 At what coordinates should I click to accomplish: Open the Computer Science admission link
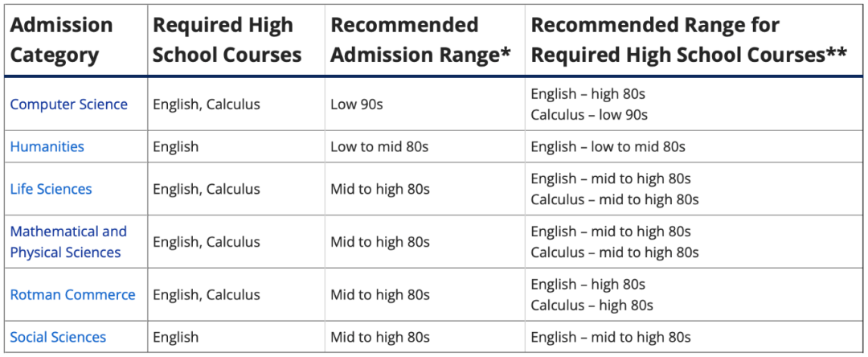point(68,104)
